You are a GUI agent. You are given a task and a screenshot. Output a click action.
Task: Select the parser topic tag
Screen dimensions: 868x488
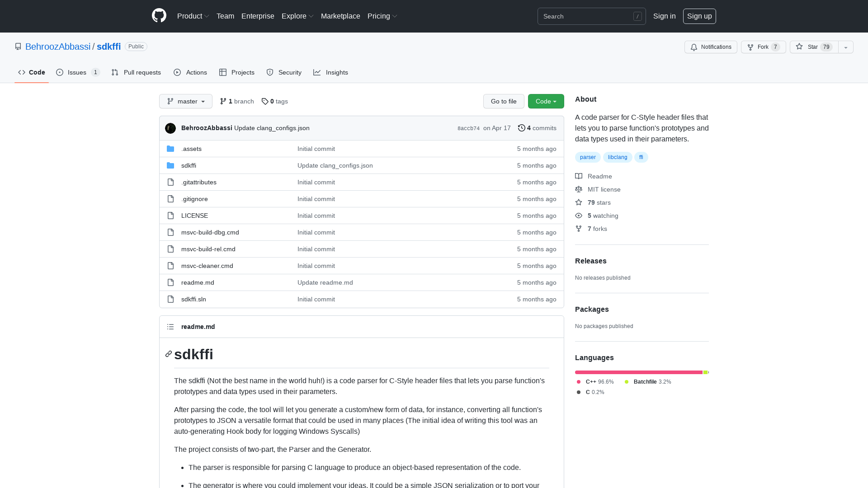point(588,157)
